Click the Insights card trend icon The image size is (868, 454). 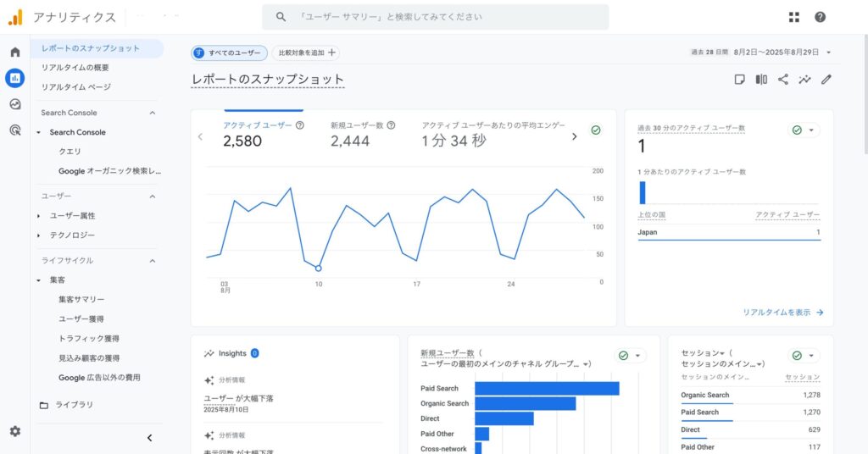click(x=209, y=353)
